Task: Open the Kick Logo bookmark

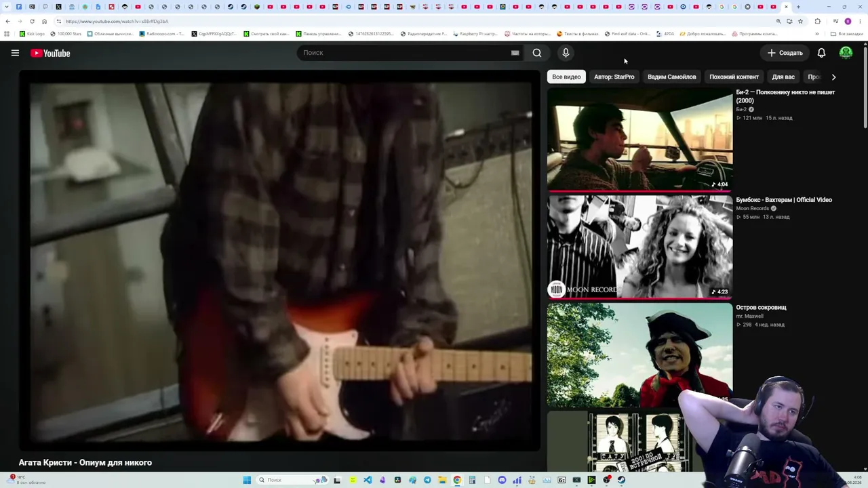Action: click(32, 34)
